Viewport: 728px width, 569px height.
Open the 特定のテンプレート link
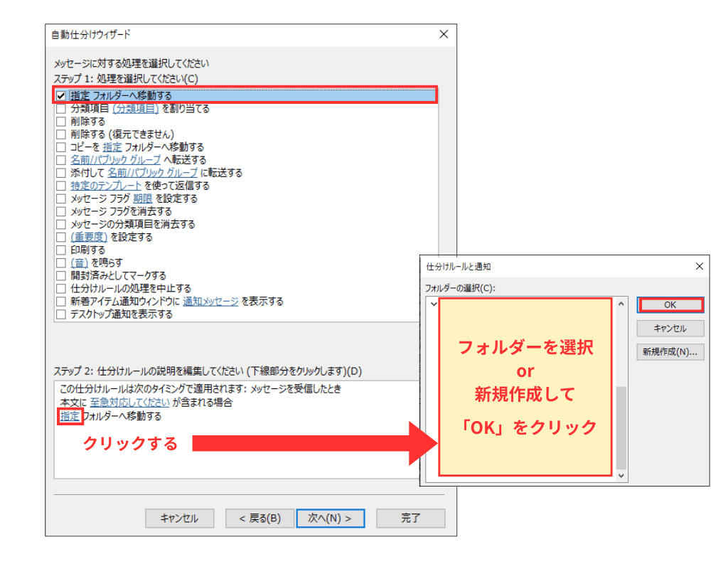pyautogui.click(x=103, y=186)
